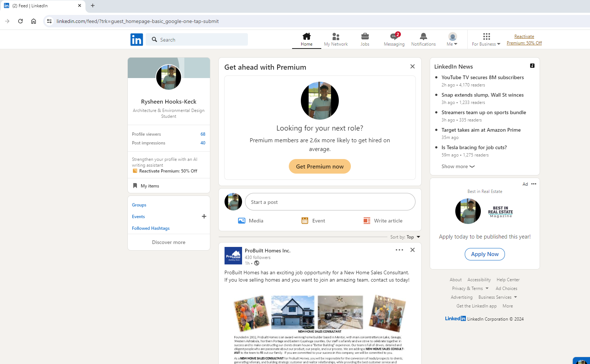590x364 pixels.
Task: Open ProBuilt Homes post options menu
Action: [399, 250]
